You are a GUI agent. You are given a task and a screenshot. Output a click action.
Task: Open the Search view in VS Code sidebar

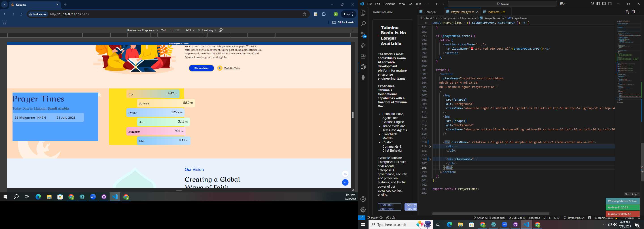tap(363, 24)
